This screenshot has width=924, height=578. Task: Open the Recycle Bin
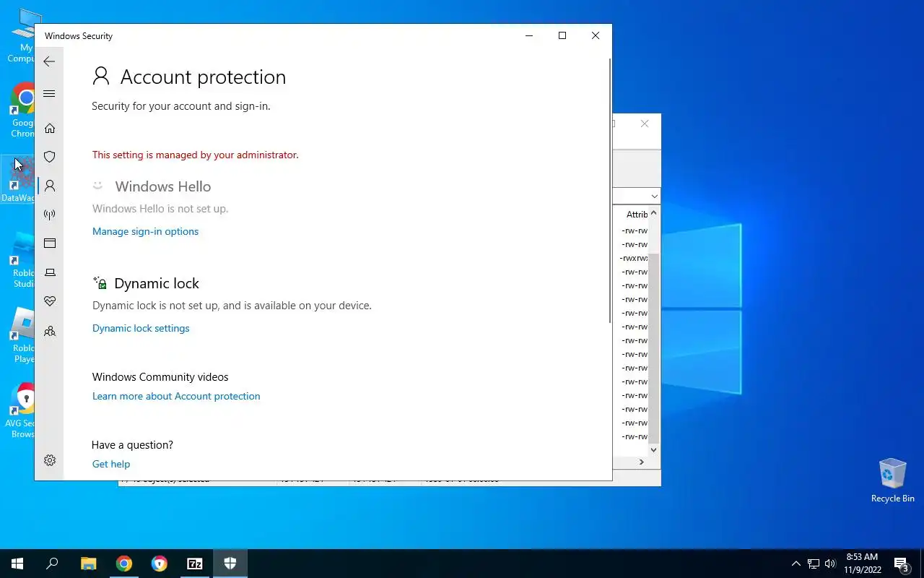click(x=892, y=480)
